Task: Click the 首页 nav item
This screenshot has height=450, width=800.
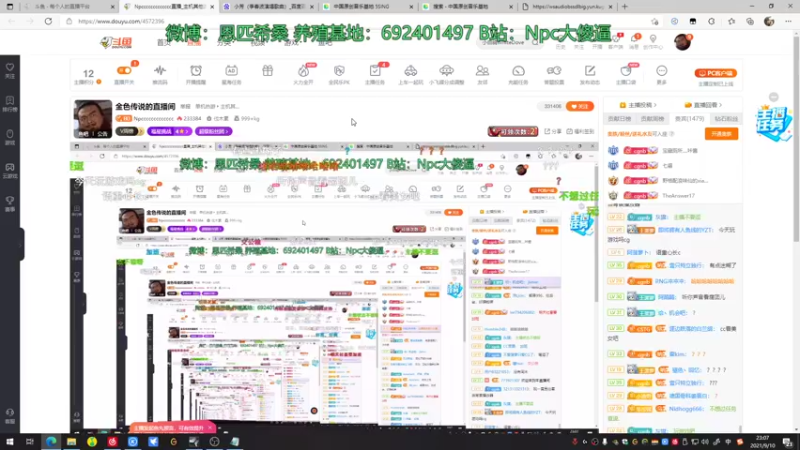Action: click(164, 42)
